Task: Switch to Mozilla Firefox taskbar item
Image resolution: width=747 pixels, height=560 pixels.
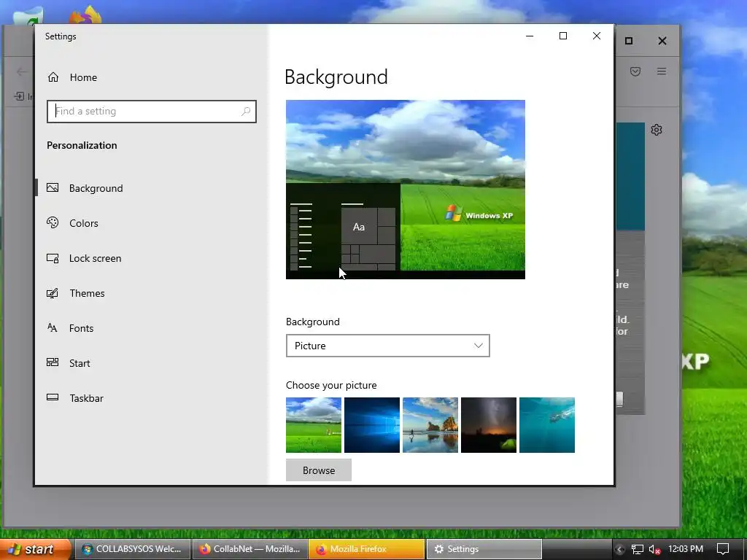Action: coord(366,549)
